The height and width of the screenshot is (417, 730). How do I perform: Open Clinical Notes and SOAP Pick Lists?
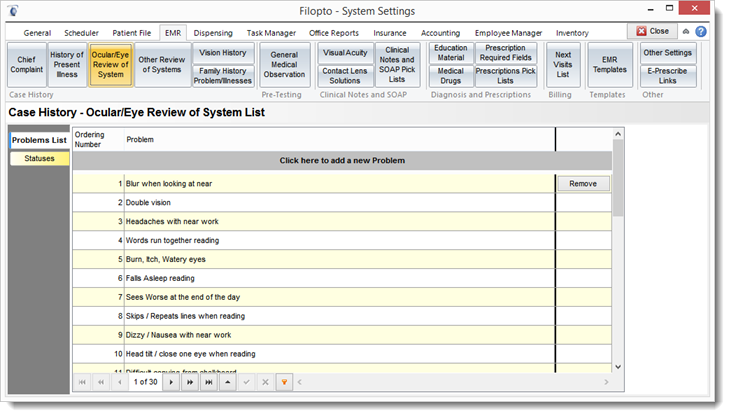[397, 65]
